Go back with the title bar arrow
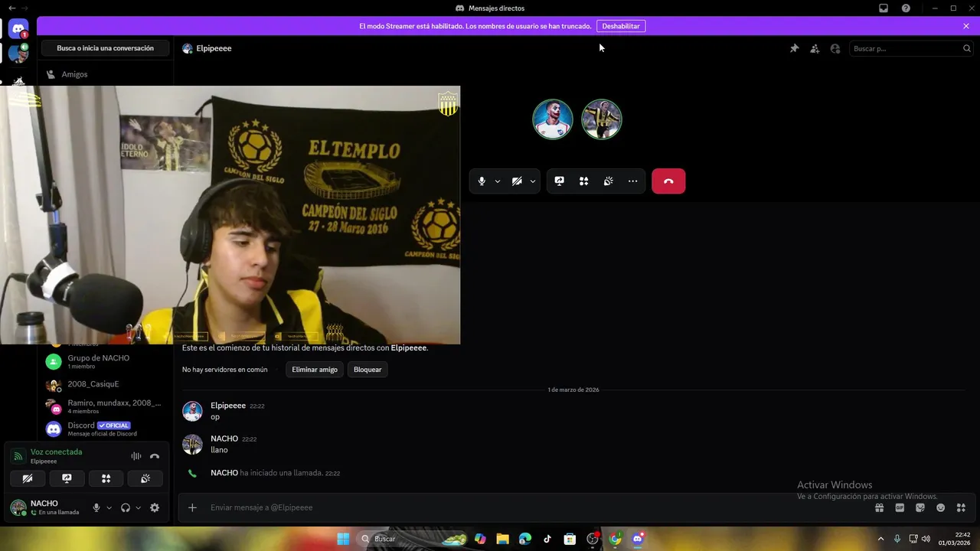 coord(11,8)
